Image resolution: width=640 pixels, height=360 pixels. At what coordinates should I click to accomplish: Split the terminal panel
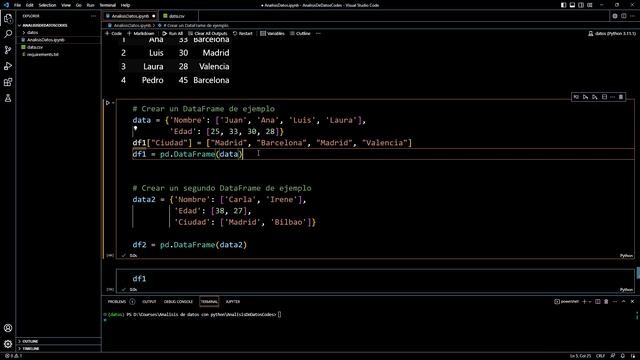(598, 302)
